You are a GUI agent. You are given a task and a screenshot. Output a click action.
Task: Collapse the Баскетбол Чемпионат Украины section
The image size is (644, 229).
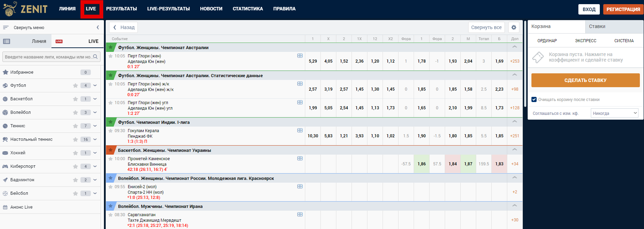515,150
